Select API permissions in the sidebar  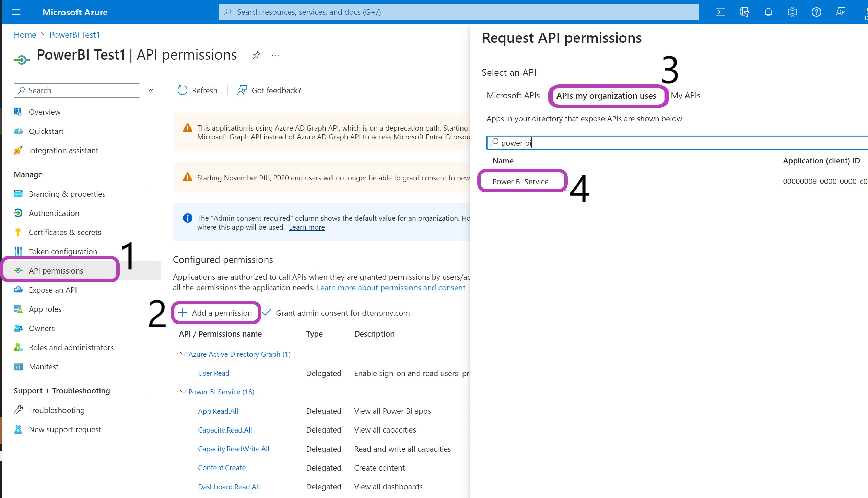pyautogui.click(x=56, y=271)
